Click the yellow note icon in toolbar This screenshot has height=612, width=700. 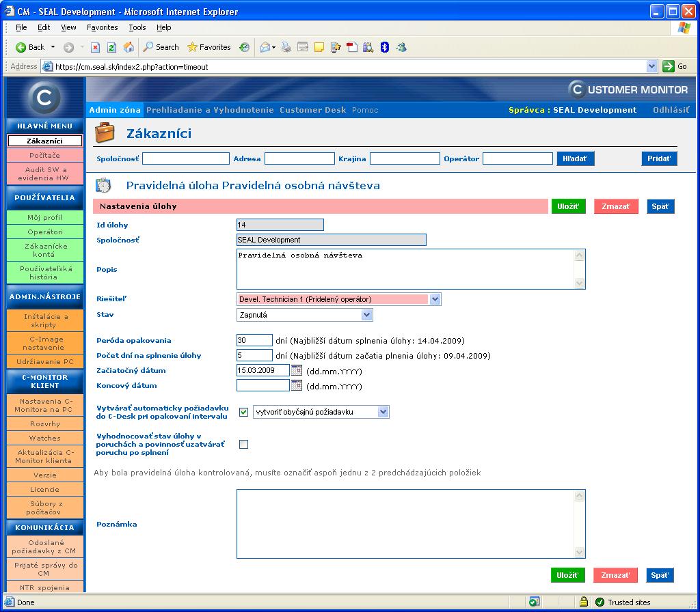pos(319,47)
